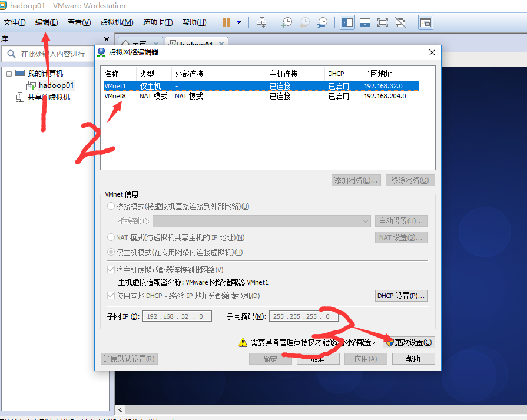
Task: Collapse the 我的计算机 tree node
Action: click(x=9, y=74)
